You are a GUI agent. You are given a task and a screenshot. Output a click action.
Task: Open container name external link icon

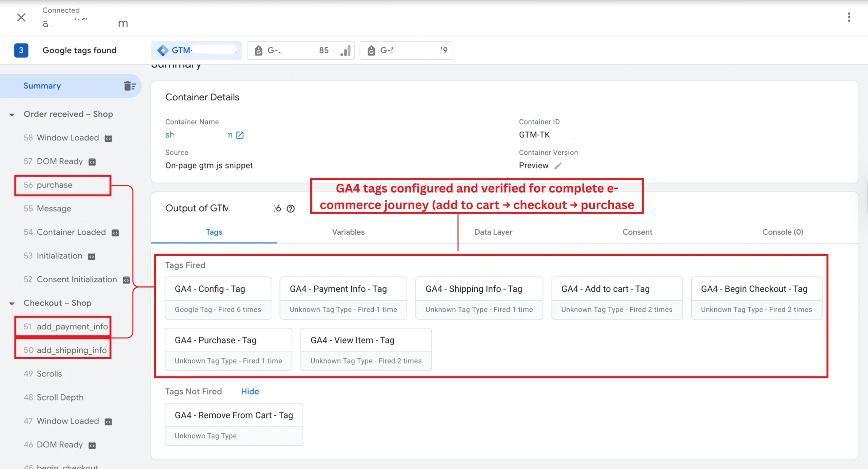tap(240, 135)
